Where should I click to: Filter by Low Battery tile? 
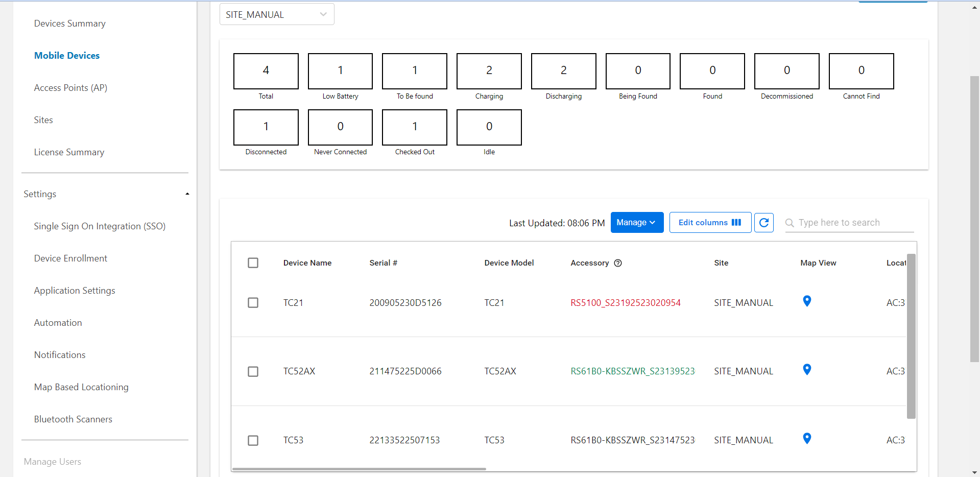coord(341,71)
